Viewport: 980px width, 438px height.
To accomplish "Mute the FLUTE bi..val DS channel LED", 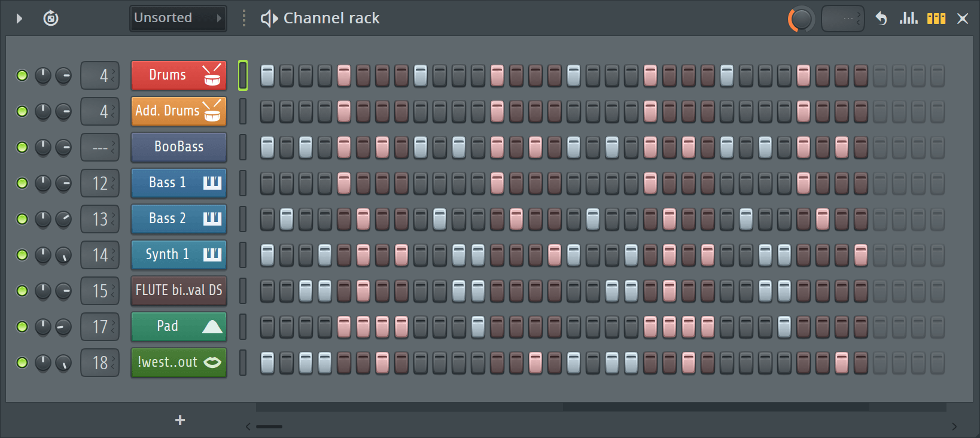I will (22, 291).
